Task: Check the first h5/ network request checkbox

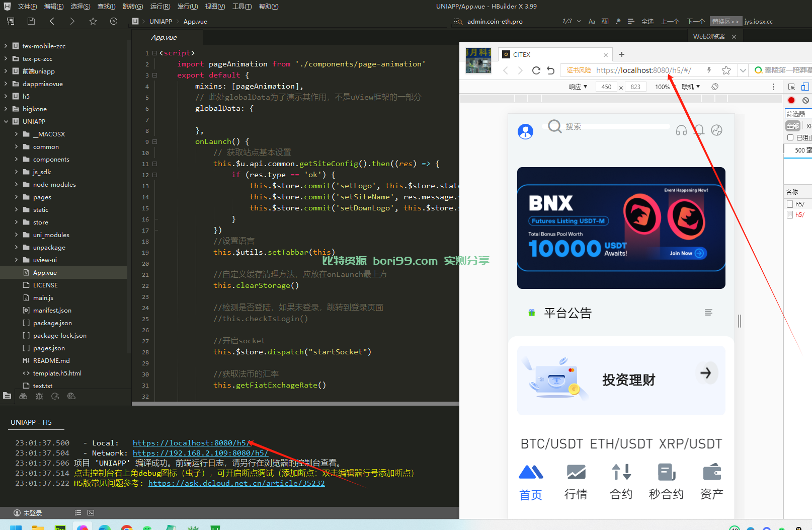Action: (790, 204)
